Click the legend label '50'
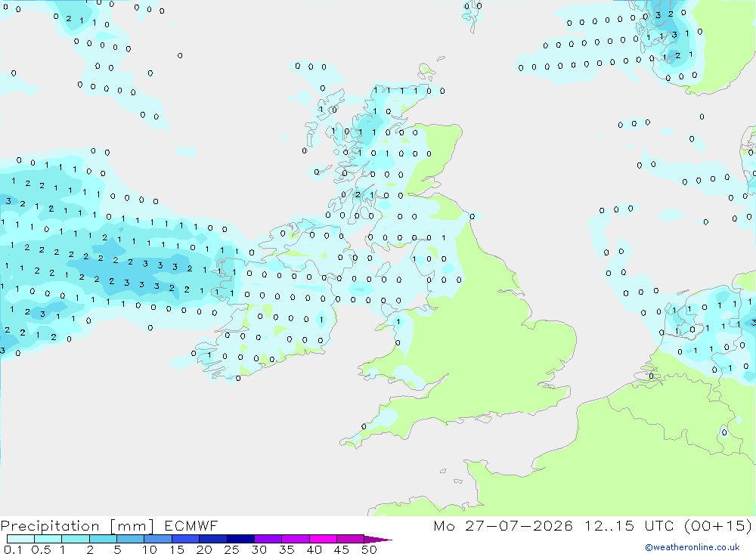The width and height of the screenshot is (756, 554). coord(369,549)
